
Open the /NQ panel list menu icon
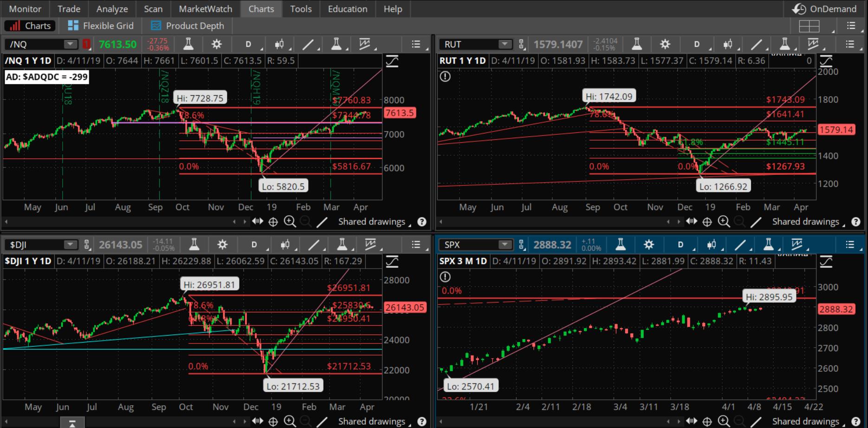(x=416, y=44)
